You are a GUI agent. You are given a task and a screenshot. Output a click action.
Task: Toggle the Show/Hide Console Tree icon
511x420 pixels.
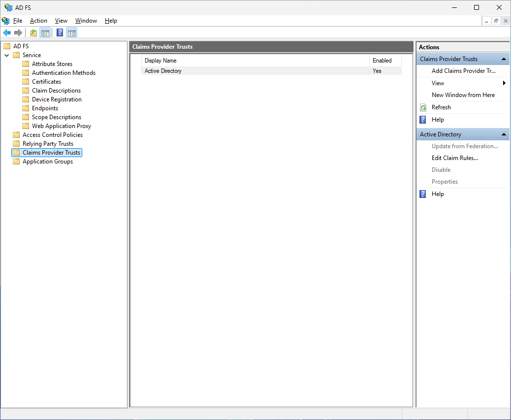[x=45, y=32]
